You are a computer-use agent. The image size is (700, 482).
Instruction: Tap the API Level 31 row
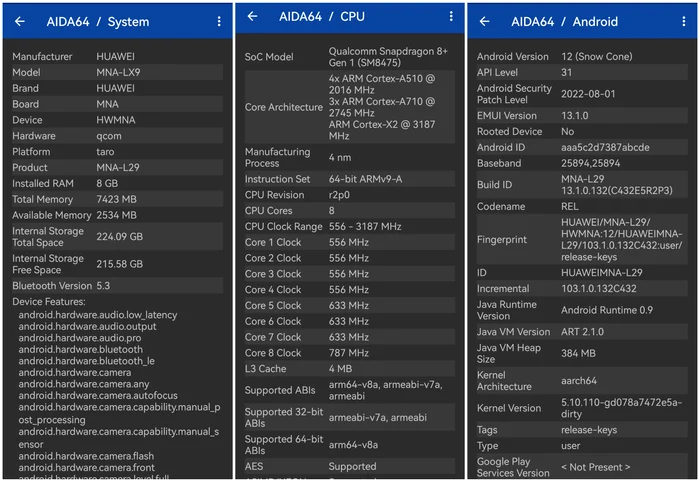tap(582, 72)
